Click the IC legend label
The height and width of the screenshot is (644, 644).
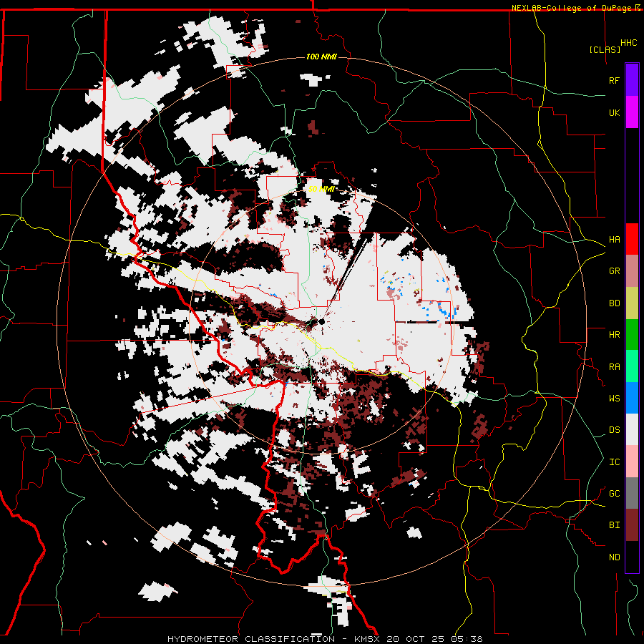(x=614, y=462)
